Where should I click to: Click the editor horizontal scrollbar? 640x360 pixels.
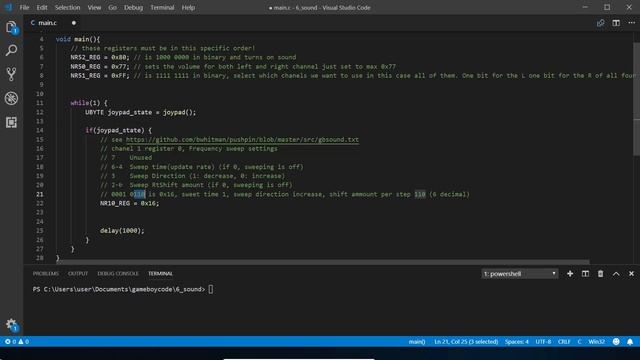(x=324, y=262)
